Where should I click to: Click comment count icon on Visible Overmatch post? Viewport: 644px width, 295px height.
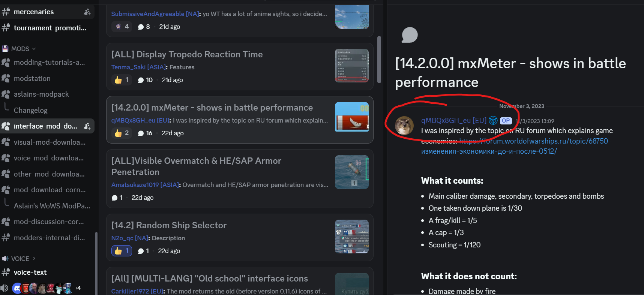click(114, 198)
